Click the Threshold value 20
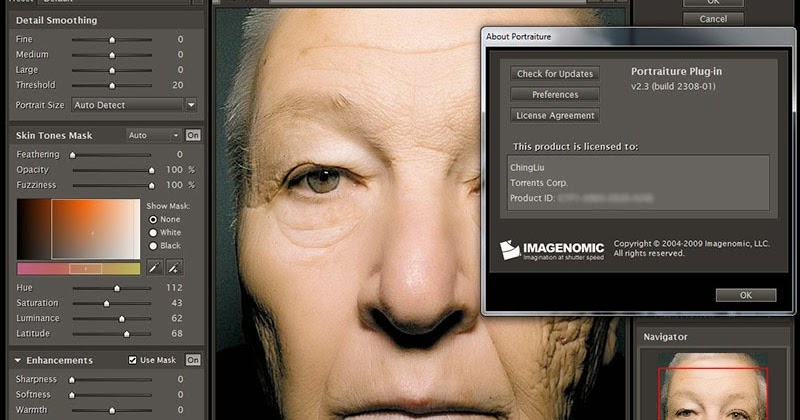Viewport: 800px width, 420px height. point(178,85)
